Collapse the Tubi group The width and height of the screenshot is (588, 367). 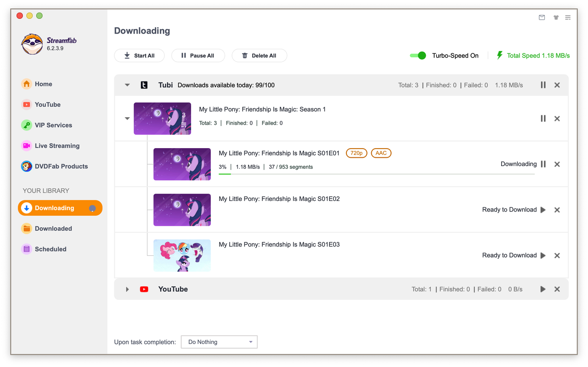coord(127,85)
